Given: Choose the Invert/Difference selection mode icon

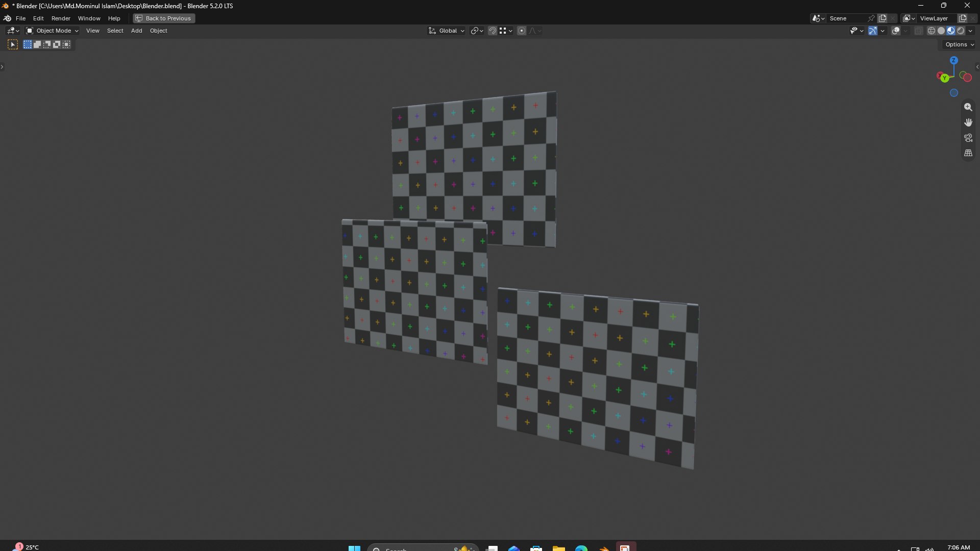Looking at the screenshot, I should point(57,45).
